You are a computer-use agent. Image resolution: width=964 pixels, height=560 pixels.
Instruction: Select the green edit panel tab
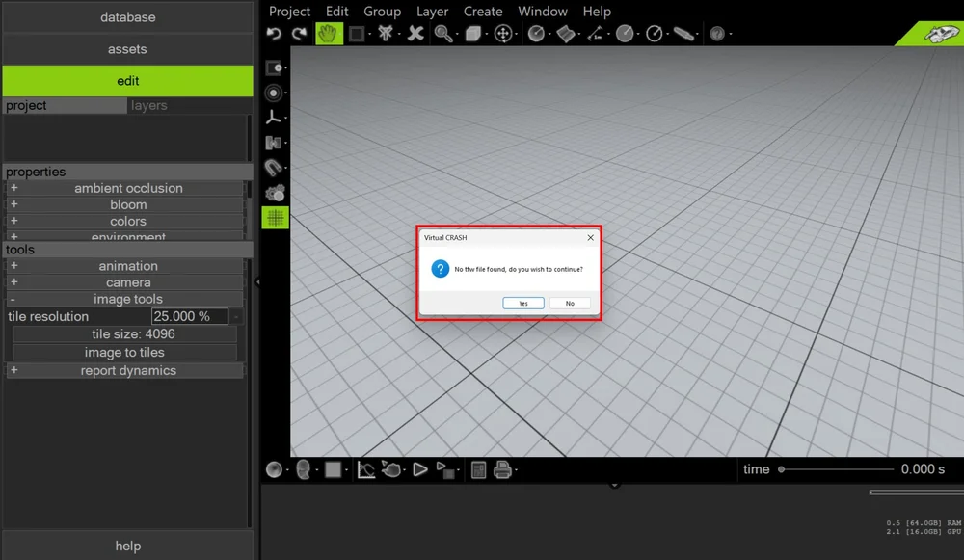tap(128, 81)
